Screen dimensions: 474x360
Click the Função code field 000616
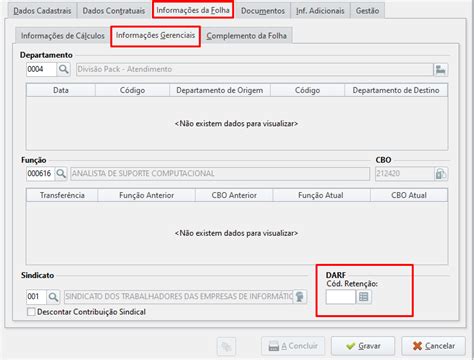pos(40,174)
